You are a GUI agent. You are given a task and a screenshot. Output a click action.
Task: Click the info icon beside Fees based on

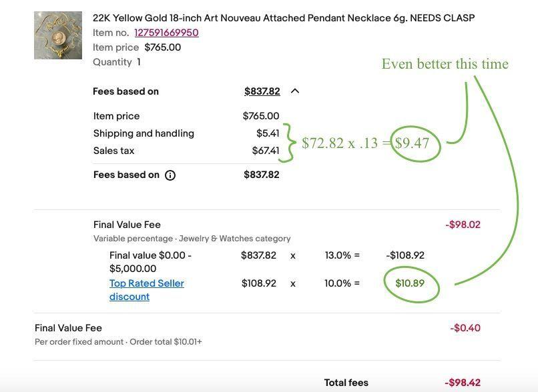click(x=170, y=175)
